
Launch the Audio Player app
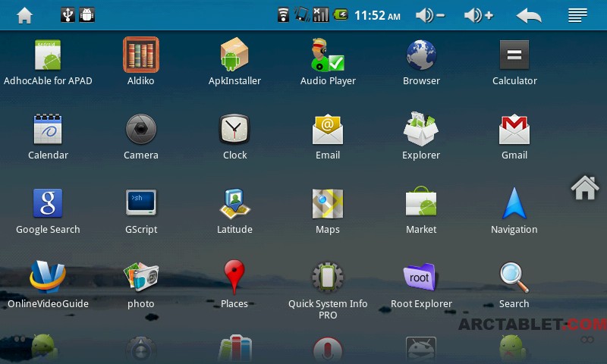[x=328, y=55]
